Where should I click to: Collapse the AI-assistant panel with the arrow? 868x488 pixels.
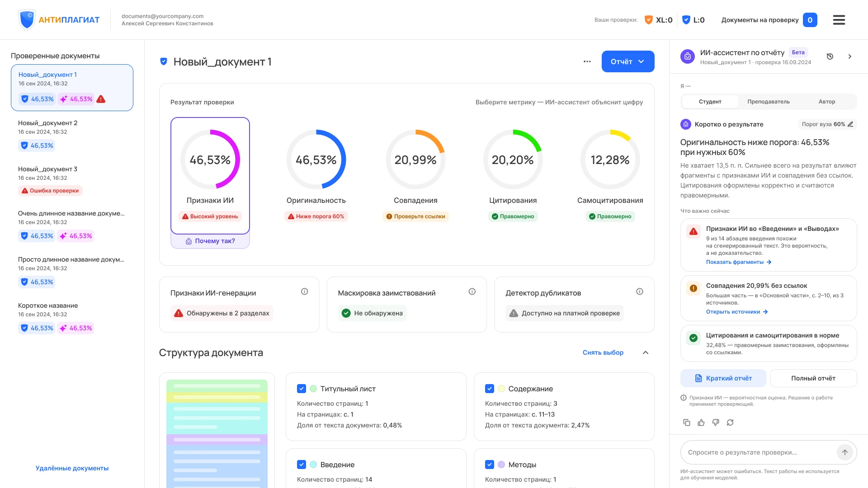(x=849, y=56)
